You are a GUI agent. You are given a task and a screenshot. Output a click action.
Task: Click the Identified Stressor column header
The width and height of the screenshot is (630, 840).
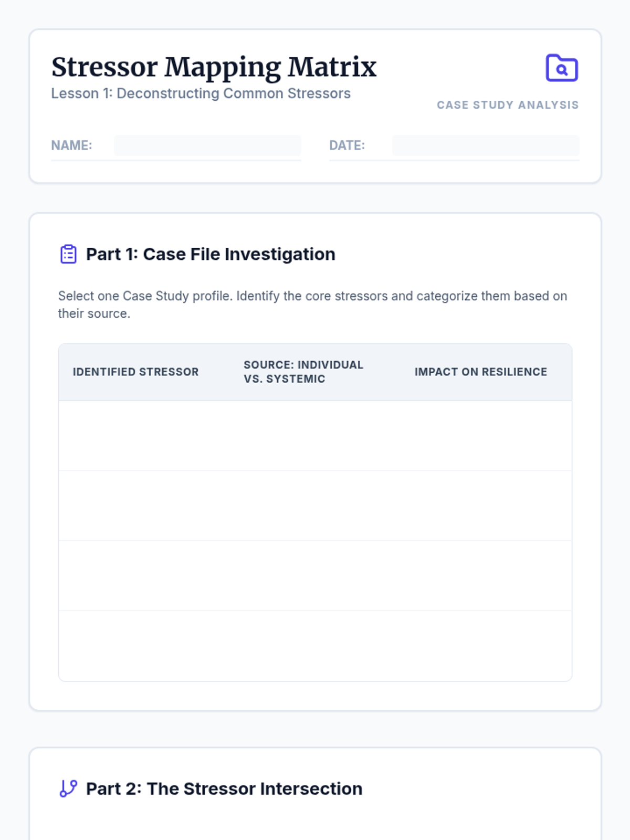pos(135,372)
